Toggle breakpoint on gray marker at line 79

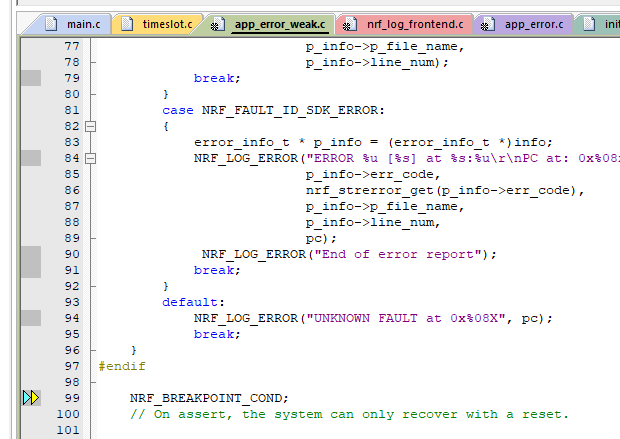(31, 78)
